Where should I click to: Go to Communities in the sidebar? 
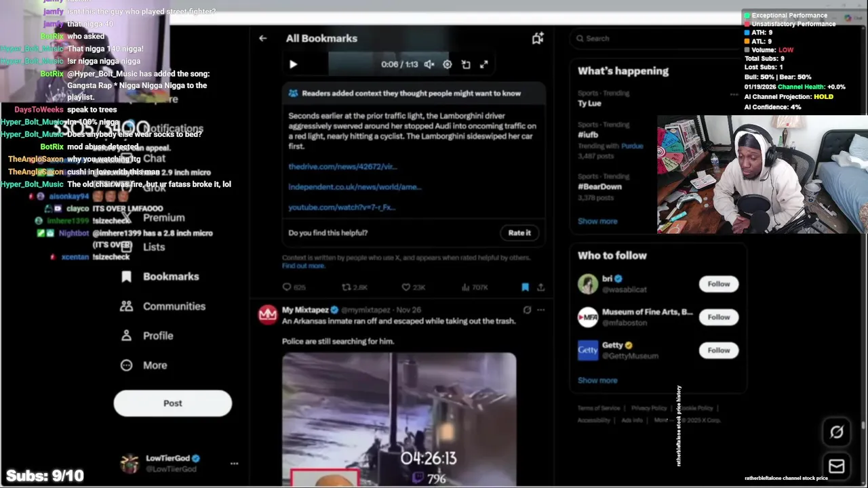[174, 306]
